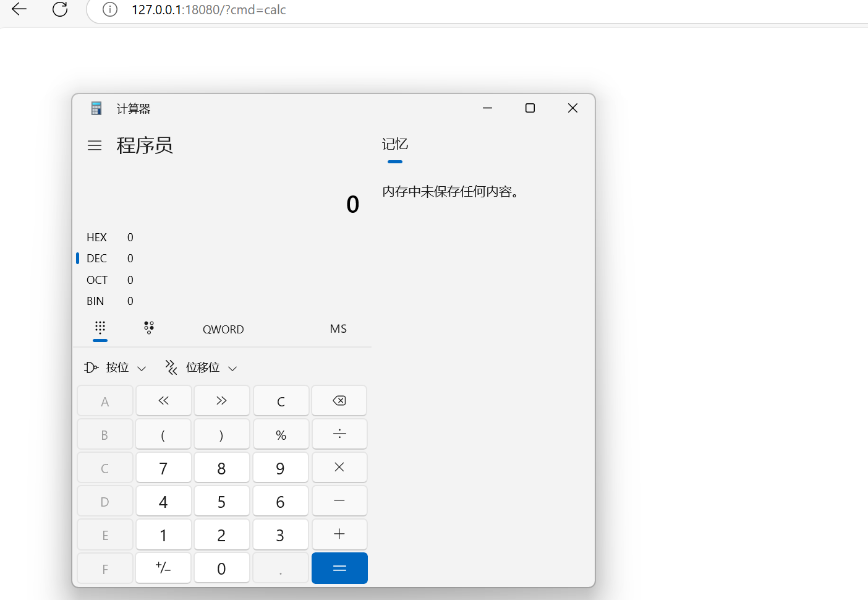Open the 记忆 memory tab

pos(395,145)
